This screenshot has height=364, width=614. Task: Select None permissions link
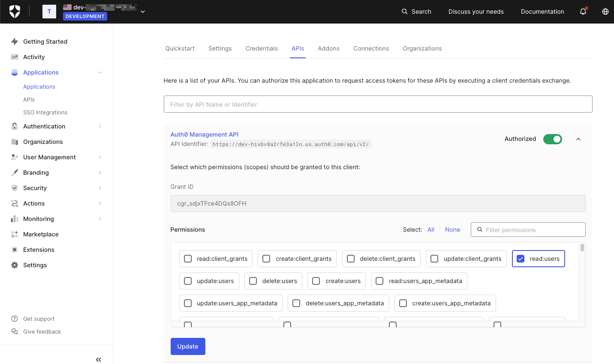click(x=452, y=230)
